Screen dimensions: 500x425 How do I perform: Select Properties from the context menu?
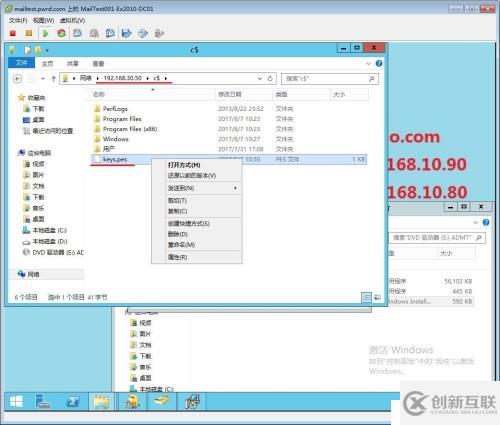click(x=177, y=257)
